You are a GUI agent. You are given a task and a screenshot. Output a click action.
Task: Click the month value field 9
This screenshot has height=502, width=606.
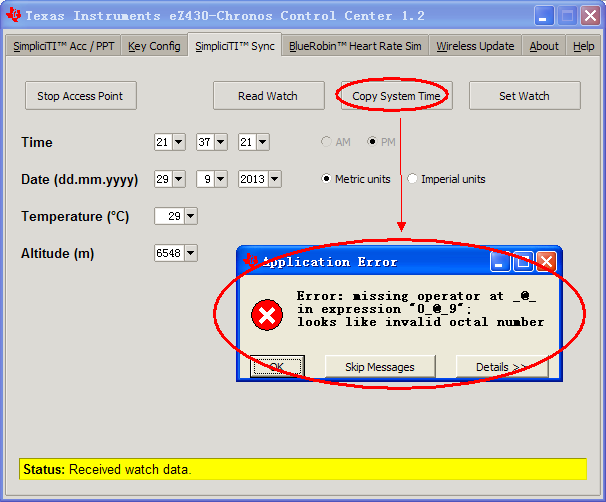(x=205, y=179)
